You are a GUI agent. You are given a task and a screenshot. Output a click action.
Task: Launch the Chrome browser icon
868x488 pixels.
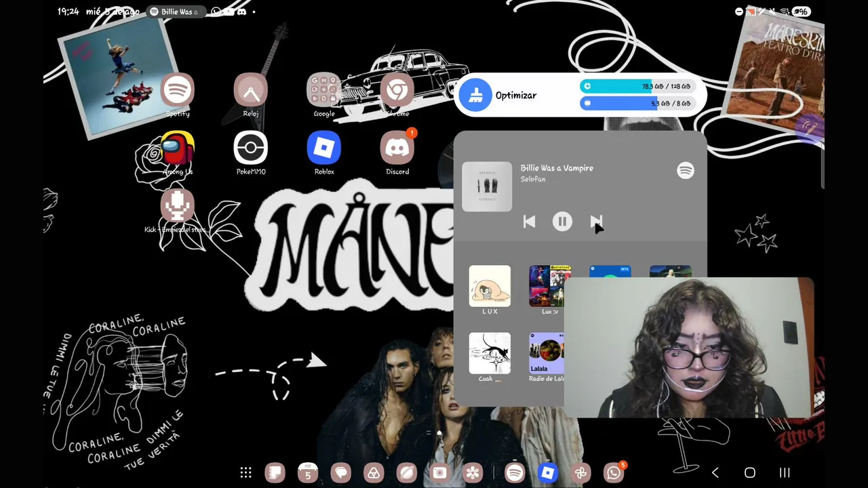click(397, 90)
